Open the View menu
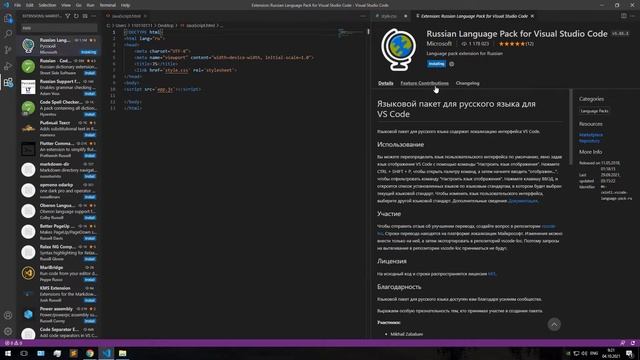 66,5
